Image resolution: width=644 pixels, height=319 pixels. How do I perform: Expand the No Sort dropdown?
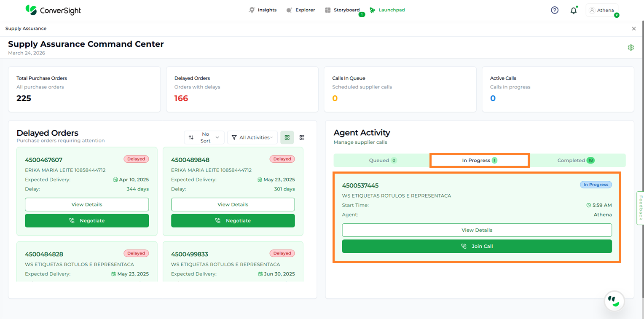[x=204, y=137]
